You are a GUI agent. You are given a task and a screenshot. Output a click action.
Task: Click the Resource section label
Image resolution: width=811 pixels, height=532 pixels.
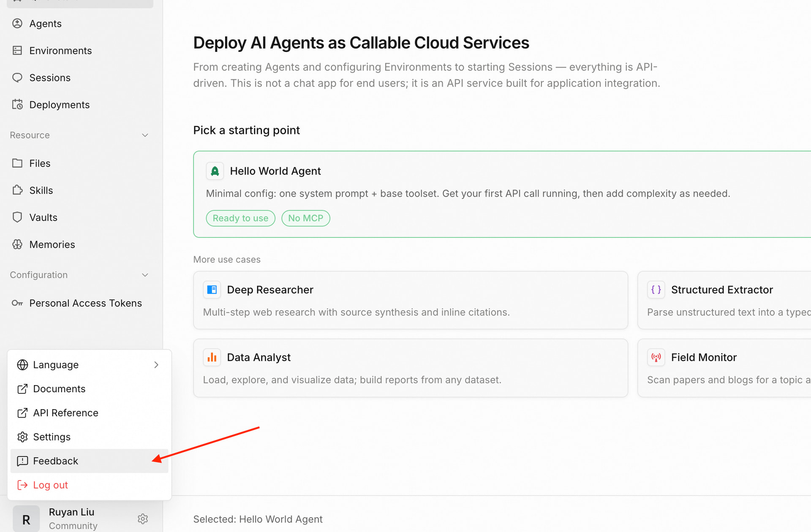[x=30, y=135]
